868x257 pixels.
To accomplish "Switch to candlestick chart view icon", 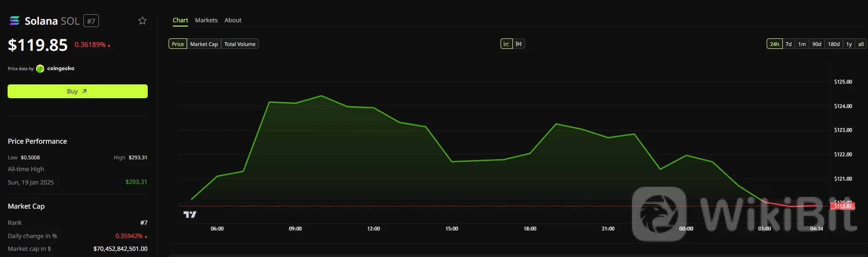I will [519, 44].
